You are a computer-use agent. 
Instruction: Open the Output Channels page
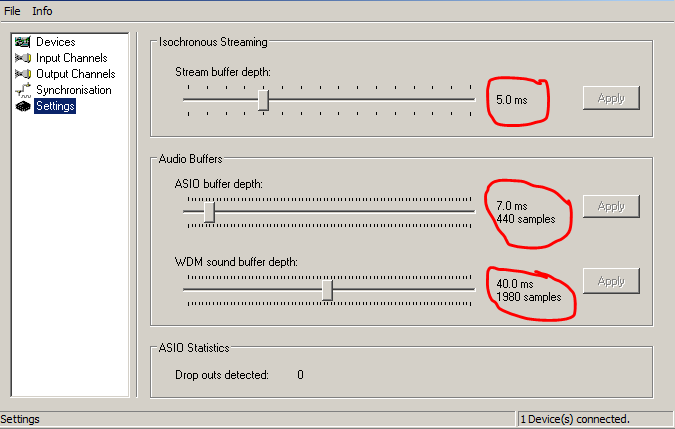75,74
